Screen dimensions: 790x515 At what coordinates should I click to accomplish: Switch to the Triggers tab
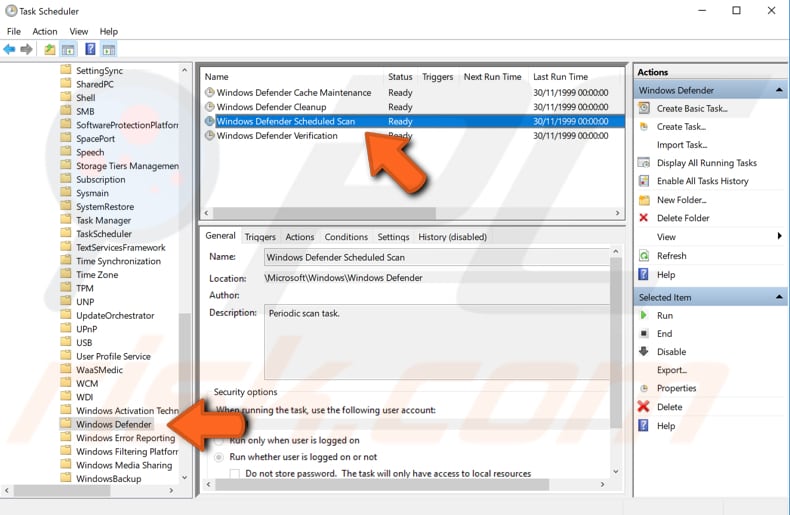point(260,237)
